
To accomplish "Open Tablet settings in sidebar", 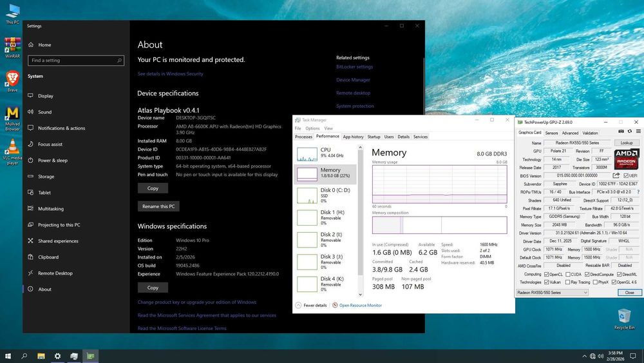I will pyautogui.click(x=44, y=192).
